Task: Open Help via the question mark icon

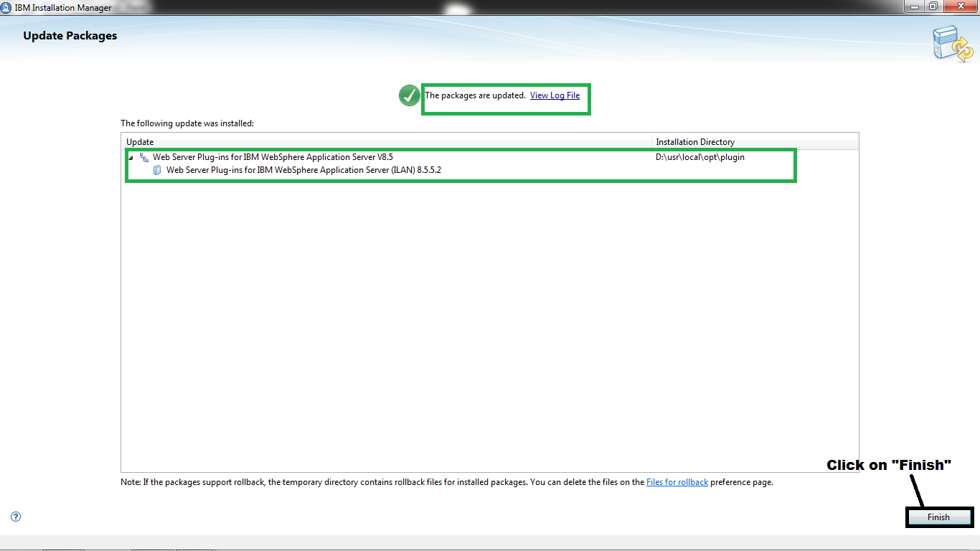Action: [15, 516]
